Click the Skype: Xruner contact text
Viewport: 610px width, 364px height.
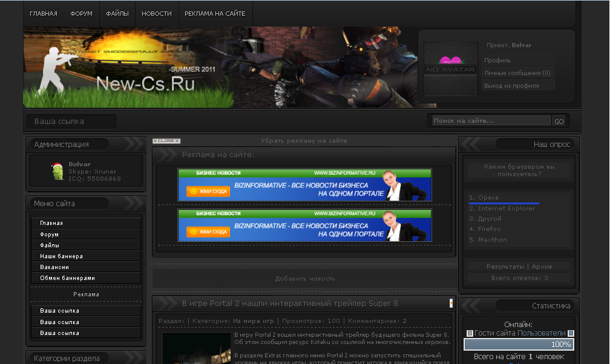92,172
